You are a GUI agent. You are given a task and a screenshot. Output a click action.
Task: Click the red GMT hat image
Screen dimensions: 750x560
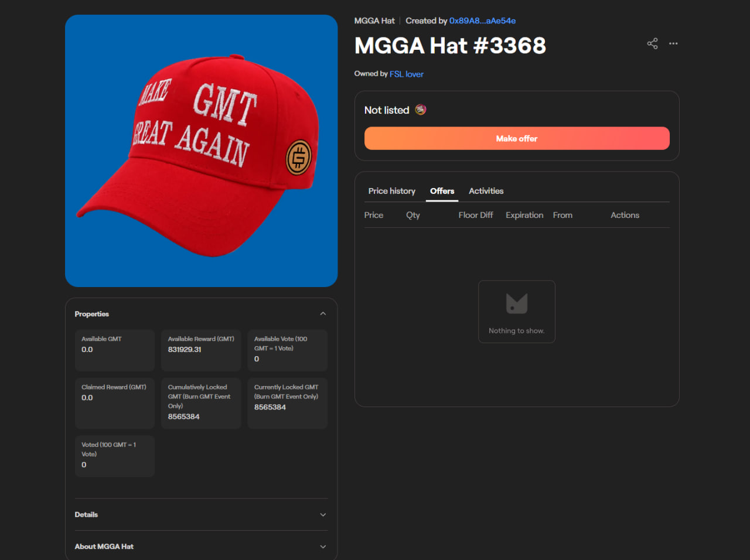[x=201, y=151]
